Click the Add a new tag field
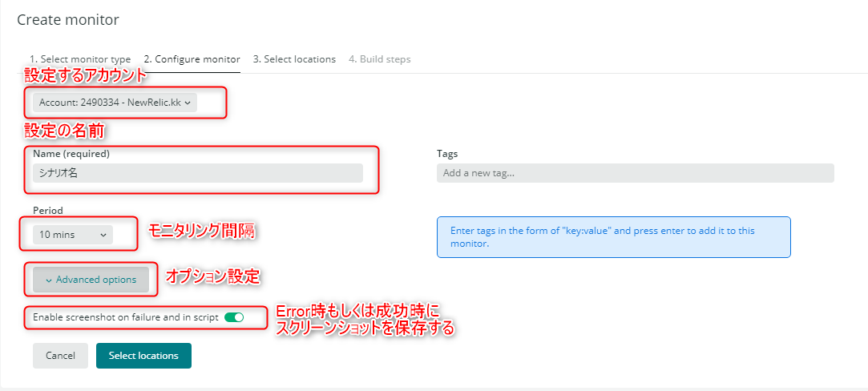This screenshot has height=391, width=868. click(x=636, y=173)
